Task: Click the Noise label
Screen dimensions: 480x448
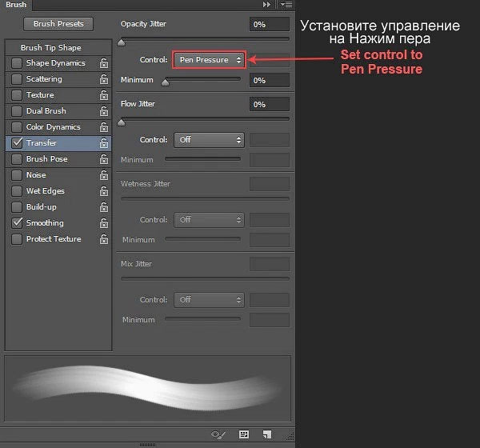Action: 36,175
